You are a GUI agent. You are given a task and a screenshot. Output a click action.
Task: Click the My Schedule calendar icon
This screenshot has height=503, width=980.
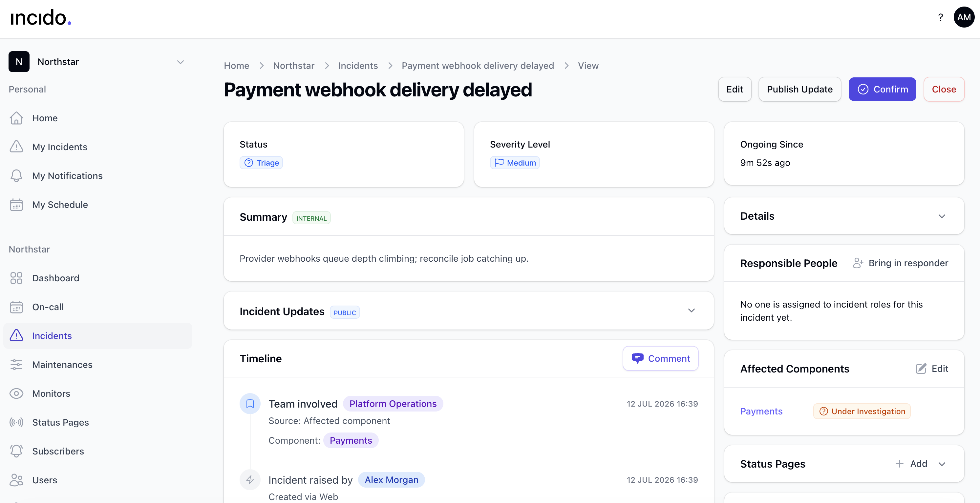16,205
